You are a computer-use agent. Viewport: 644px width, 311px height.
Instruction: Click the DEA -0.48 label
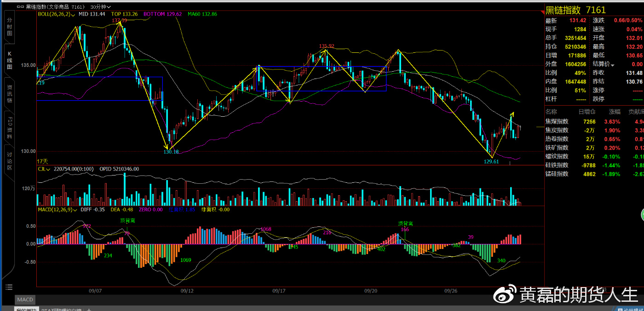tap(122, 209)
